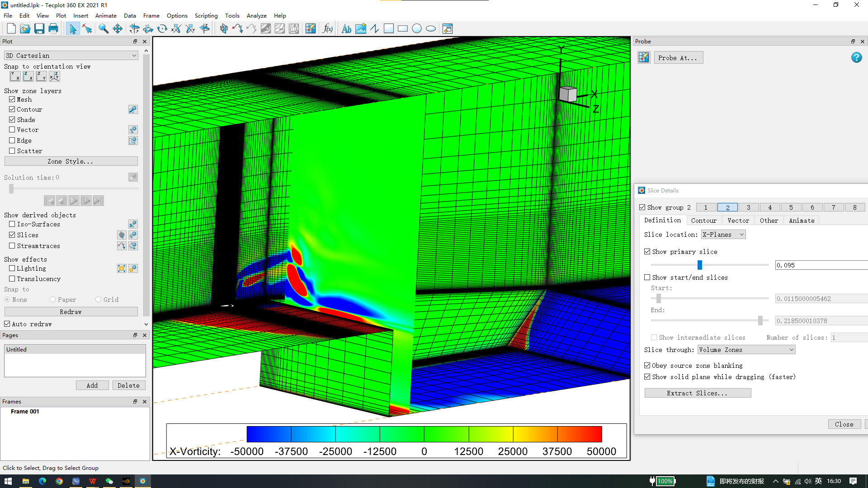The height and width of the screenshot is (488, 868).
Task: Click the Save layout icon
Action: click(x=39, y=29)
